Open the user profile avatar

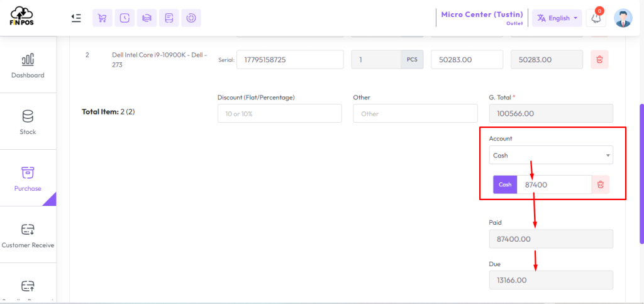coord(623,18)
